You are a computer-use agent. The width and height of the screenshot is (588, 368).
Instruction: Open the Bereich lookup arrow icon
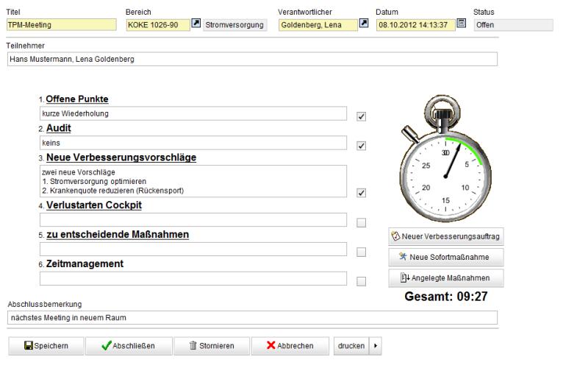coord(196,24)
